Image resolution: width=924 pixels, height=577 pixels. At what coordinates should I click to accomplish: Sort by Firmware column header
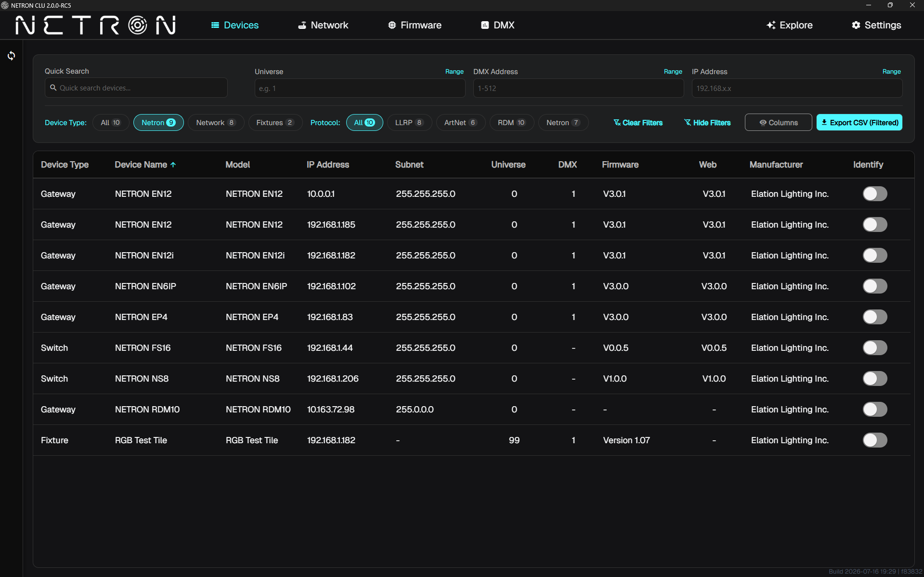pyautogui.click(x=620, y=165)
